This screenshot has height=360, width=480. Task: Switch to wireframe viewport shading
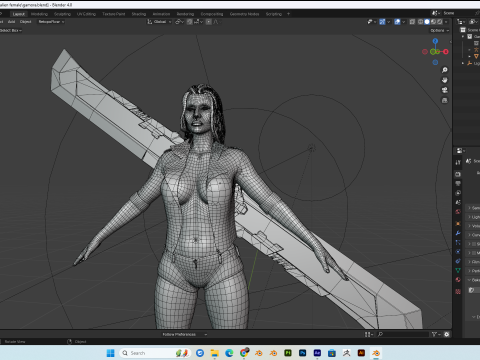420,22
